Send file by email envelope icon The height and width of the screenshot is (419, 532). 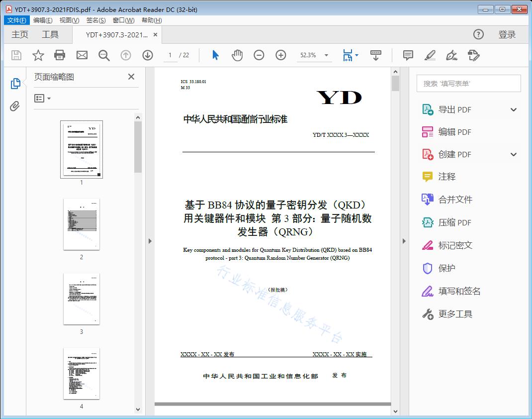(x=82, y=55)
